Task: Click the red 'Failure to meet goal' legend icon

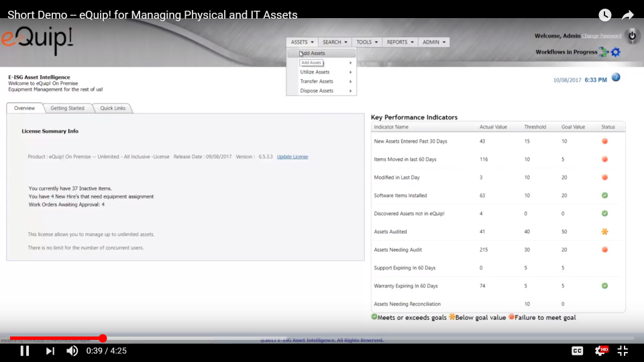Action: point(511,317)
